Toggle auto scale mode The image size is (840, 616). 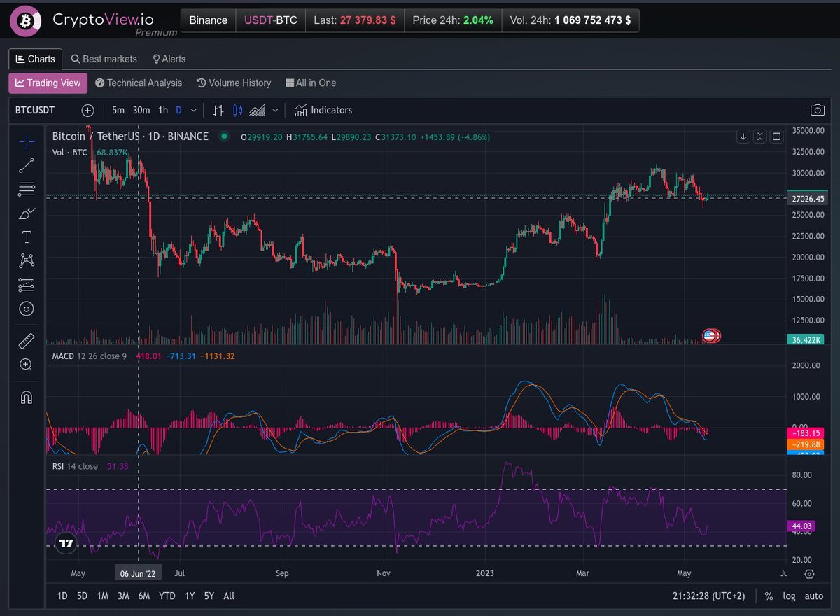point(814,596)
